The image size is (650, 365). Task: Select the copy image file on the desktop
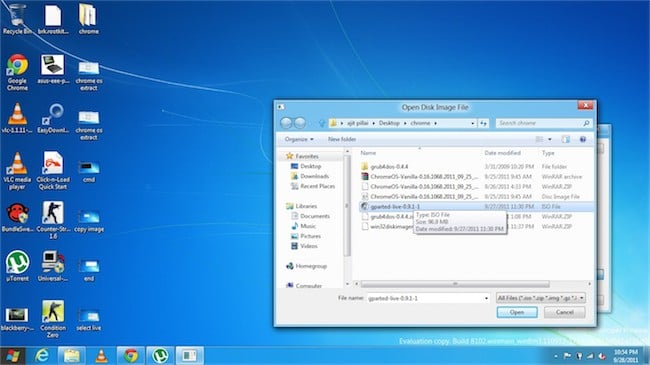[x=89, y=221]
